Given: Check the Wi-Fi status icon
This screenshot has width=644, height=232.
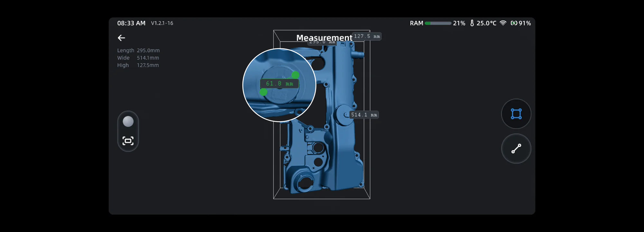Looking at the screenshot, I should pyautogui.click(x=503, y=23).
